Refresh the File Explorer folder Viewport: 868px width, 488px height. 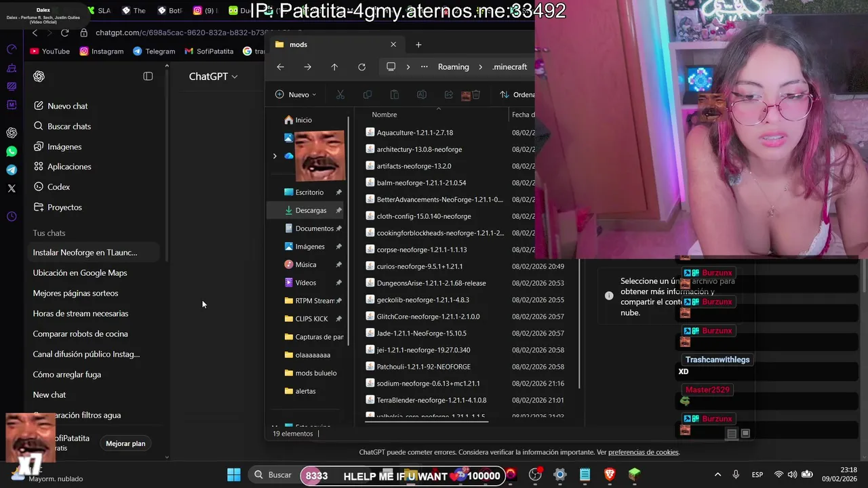[361, 67]
